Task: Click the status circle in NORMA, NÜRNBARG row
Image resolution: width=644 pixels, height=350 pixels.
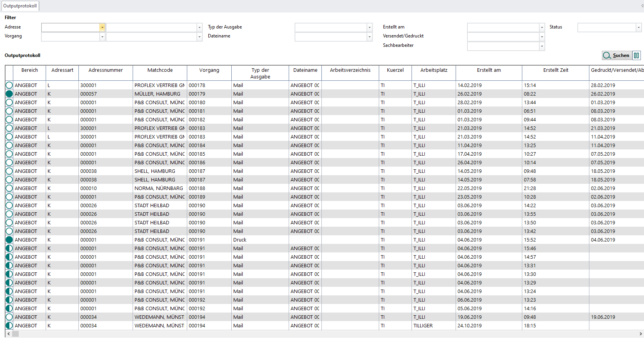Action: 9,188
